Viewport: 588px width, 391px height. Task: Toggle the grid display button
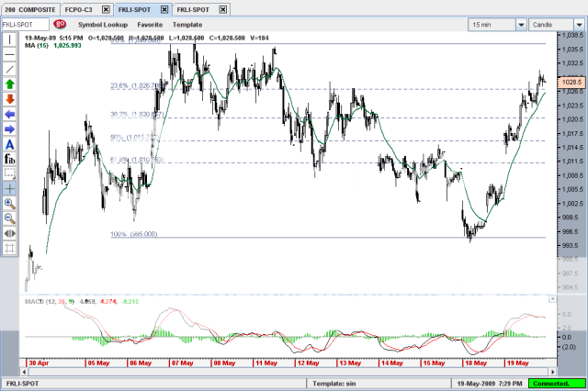click(x=9, y=247)
